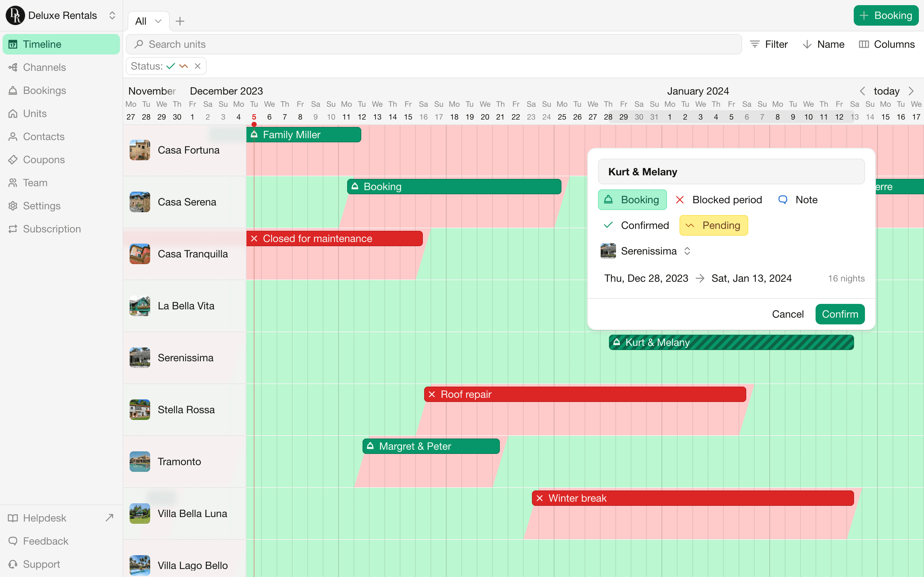The height and width of the screenshot is (577, 924).
Task: Jump to today on the timeline
Action: 886,91
